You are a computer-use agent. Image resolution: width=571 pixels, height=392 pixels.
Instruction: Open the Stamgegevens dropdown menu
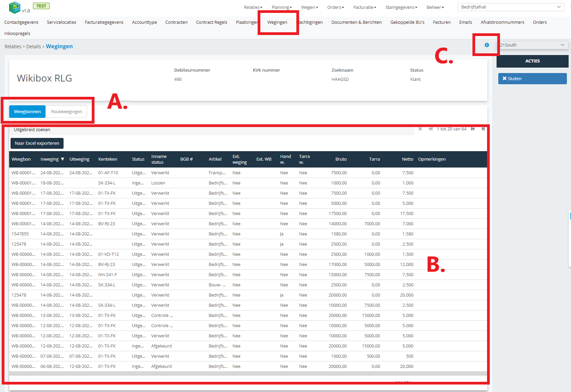tap(401, 7)
